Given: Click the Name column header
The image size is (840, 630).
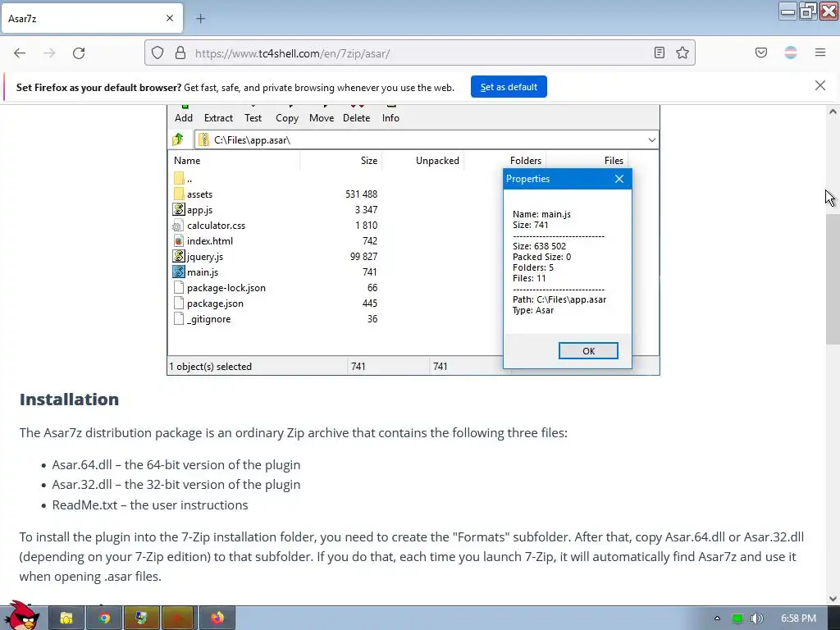Looking at the screenshot, I should (x=187, y=161).
